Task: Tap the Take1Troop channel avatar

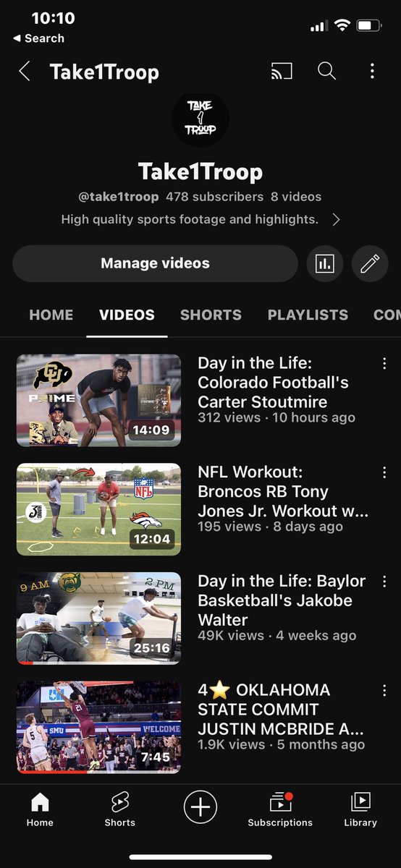Action: coord(200,119)
